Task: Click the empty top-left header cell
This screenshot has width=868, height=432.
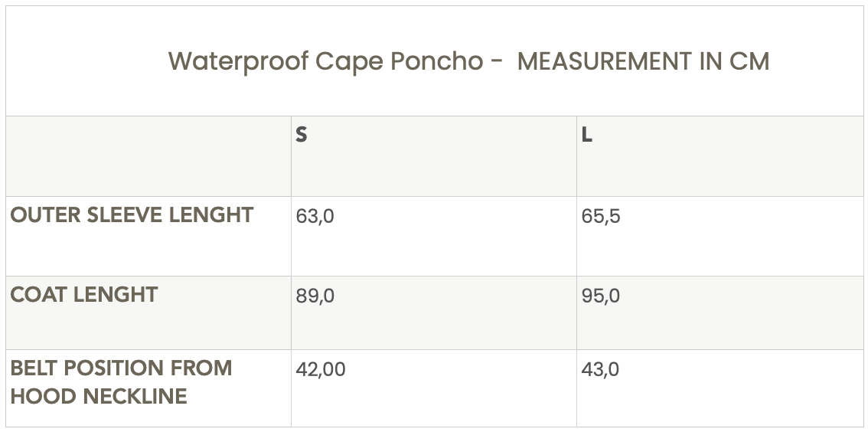Action: (148, 155)
